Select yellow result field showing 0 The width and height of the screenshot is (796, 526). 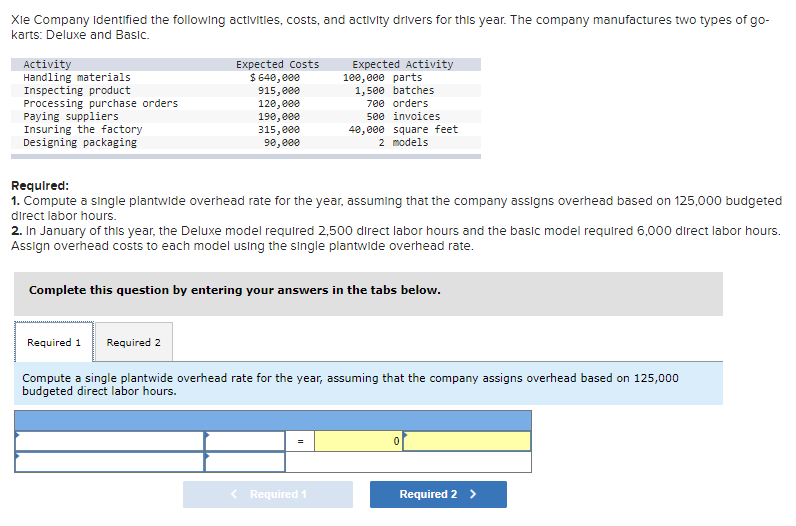(x=358, y=441)
